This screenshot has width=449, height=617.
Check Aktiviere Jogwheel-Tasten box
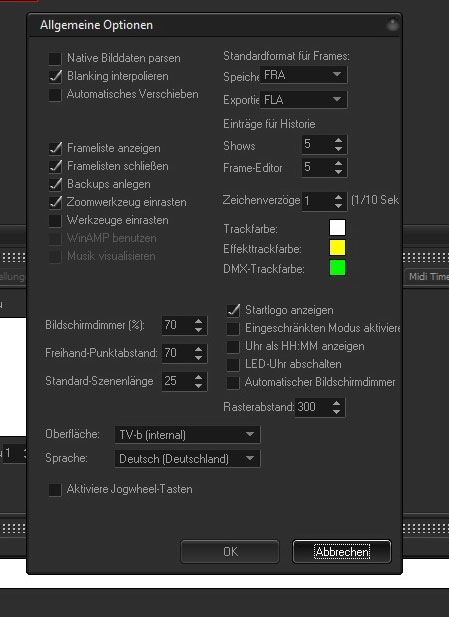click(x=55, y=490)
